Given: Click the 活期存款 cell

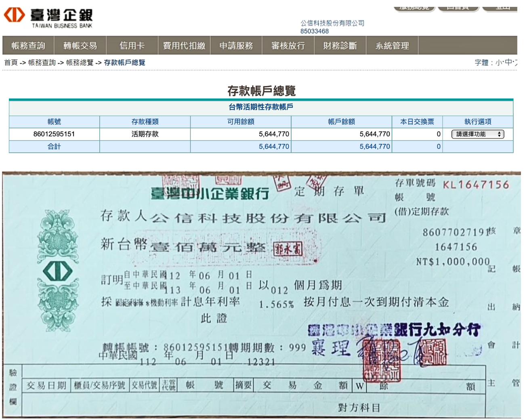Looking at the screenshot, I should pyautogui.click(x=145, y=134).
